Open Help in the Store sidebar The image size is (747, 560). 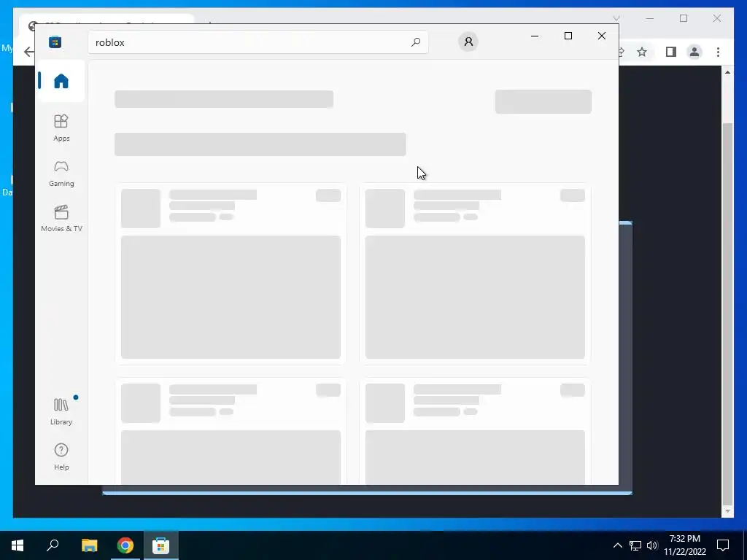coord(61,456)
